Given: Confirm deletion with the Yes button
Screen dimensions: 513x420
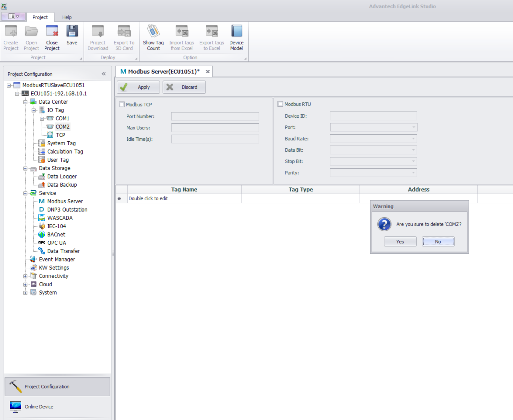Looking at the screenshot, I should [x=400, y=242].
